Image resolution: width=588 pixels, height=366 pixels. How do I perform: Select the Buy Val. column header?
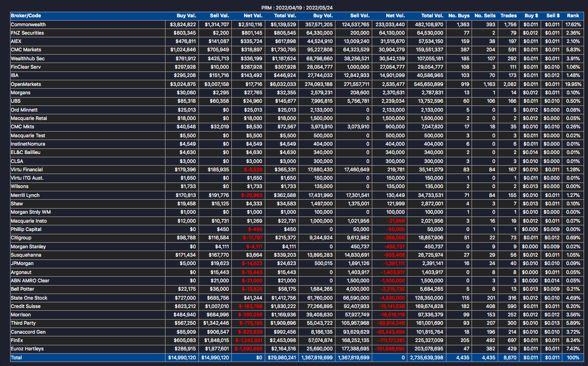click(x=186, y=16)
